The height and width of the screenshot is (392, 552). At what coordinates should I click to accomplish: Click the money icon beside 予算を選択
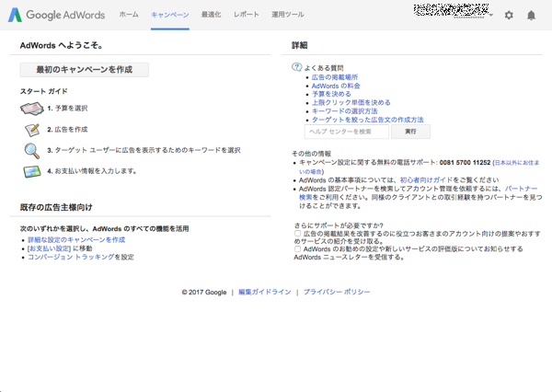click(x=32, y=109)
